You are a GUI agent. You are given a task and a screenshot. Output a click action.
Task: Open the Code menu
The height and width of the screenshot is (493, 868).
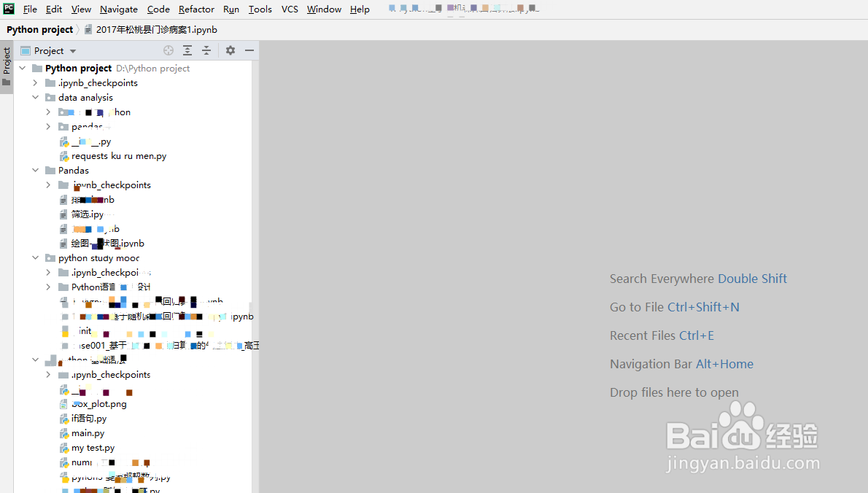pyautogui.click(x=158, y=9)
